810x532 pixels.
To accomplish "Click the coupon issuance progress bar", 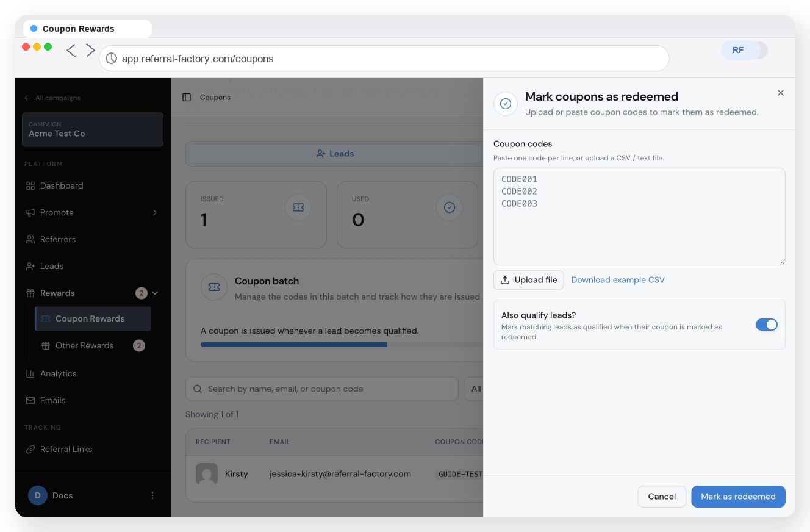I will tap(342, 345).
